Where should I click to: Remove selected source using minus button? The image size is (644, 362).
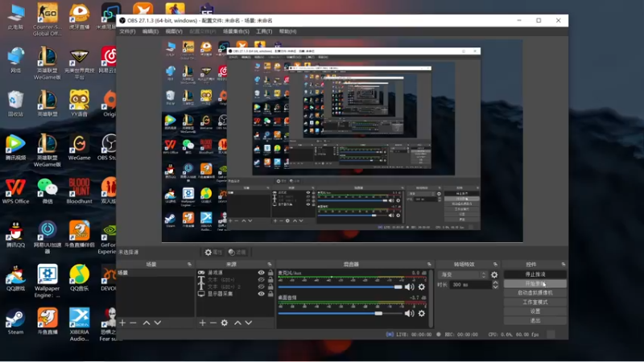(213, 323)
